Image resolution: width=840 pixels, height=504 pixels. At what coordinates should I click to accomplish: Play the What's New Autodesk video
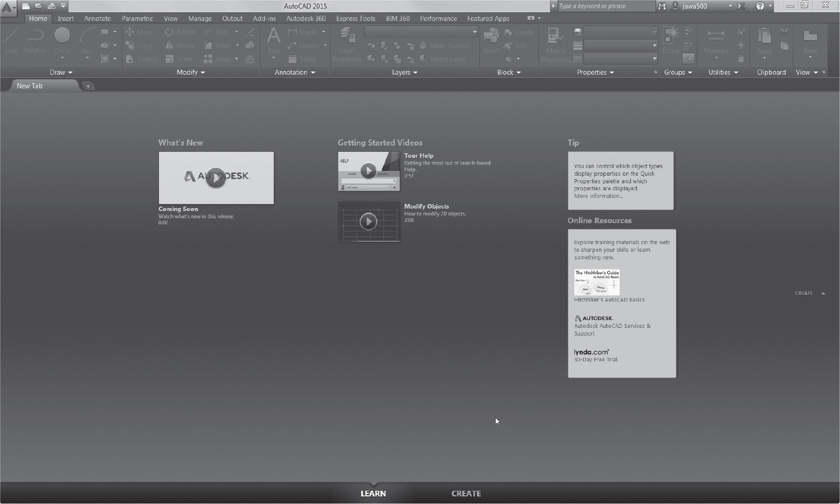pyautogui.click(x=216, y=178)
